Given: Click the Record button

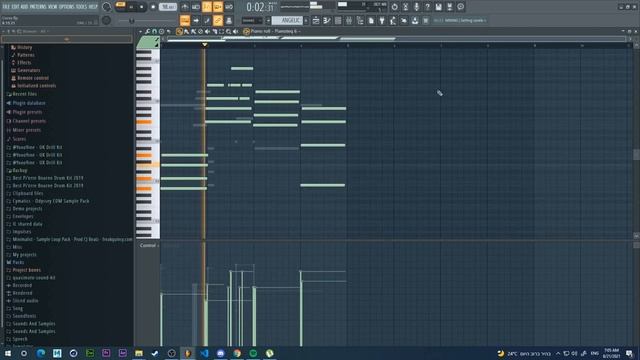Looking at the screenshot, I should click(x=153, y=7).
